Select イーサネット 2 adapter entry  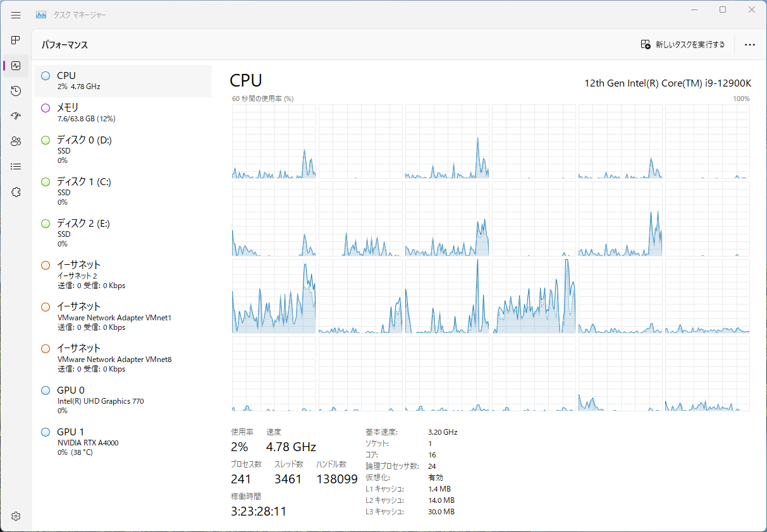pyautogui.click(x=123, y=275)
